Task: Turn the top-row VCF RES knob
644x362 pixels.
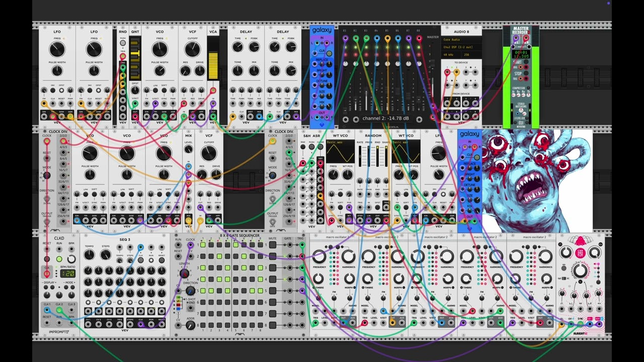Action: (185, 71)
